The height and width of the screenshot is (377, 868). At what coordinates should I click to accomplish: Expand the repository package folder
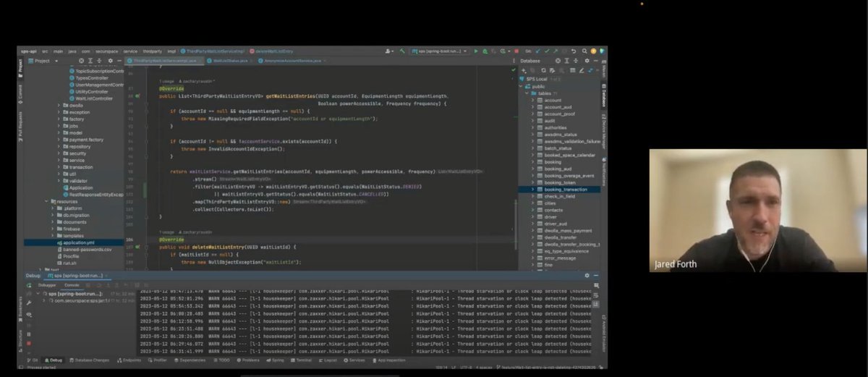[x=59, y=146]
